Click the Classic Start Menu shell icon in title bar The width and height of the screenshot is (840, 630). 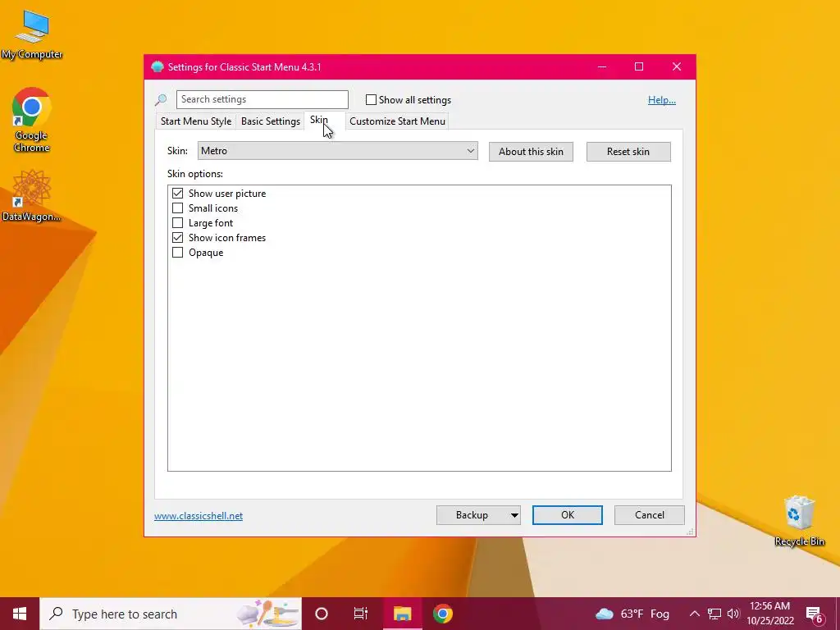(x=157, y=67)
